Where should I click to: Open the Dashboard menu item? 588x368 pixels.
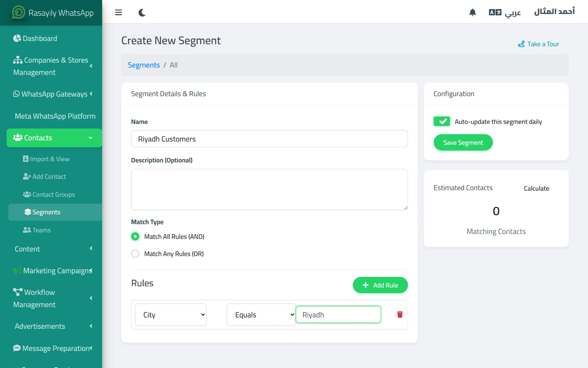(x=54, y=38)
